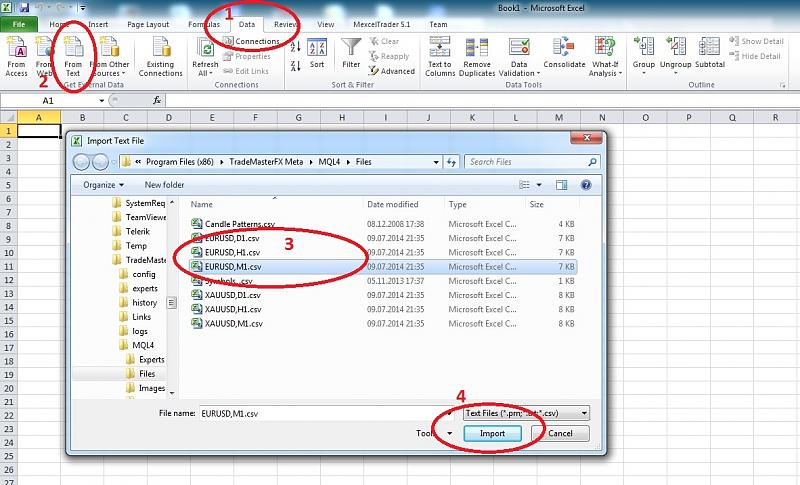
Task: Click the Connections button in ribbon
Action: [x=252, y=41]
